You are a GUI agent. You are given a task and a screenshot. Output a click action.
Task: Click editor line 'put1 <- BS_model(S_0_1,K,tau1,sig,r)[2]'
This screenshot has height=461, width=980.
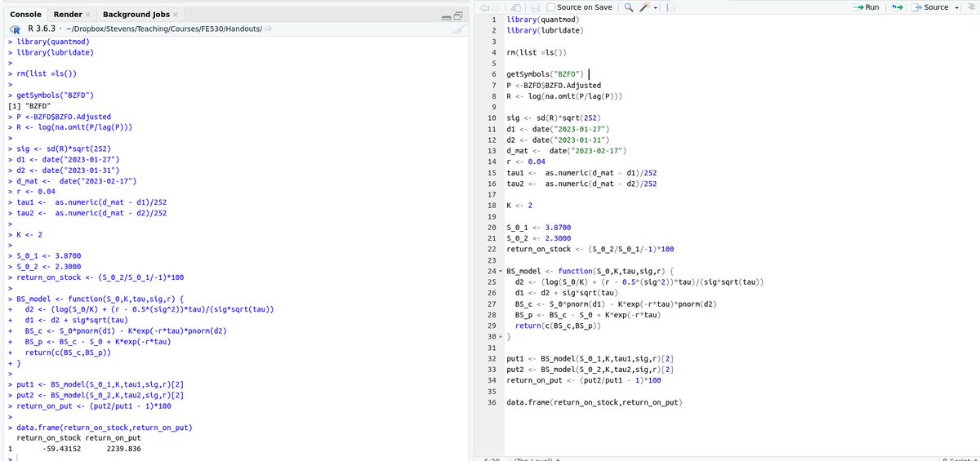pos(590,358)
